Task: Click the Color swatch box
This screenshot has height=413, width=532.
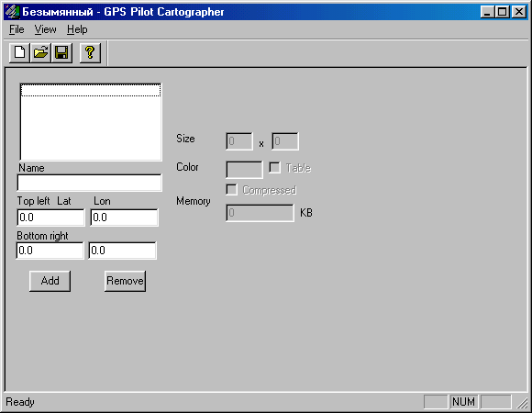Action: coord(244,170)
